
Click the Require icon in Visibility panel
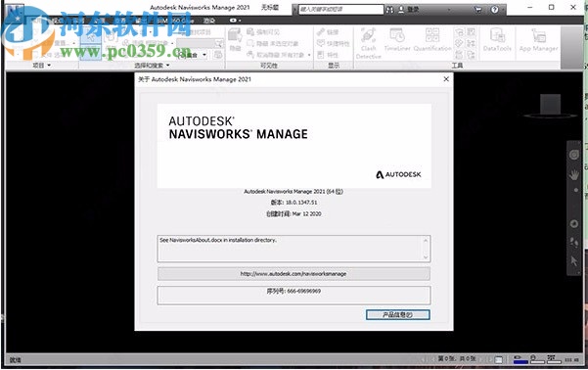tap(250, 32)
